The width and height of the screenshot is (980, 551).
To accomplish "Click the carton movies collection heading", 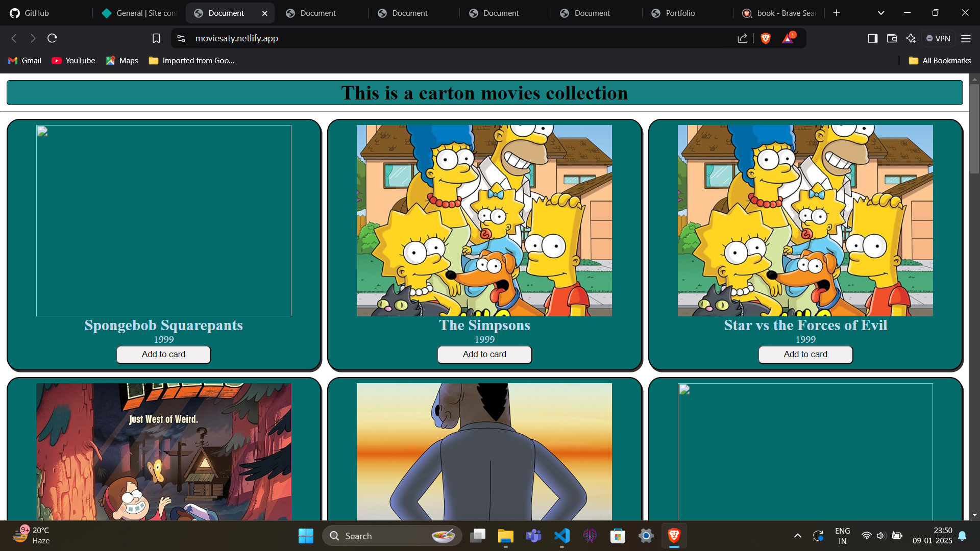I will click(484, 93).
